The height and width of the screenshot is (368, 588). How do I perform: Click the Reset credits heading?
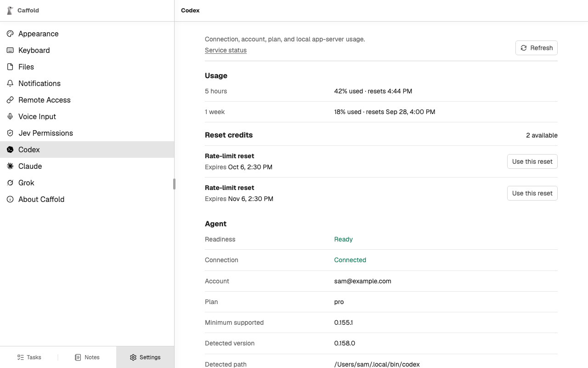pyautogui.click(x=229, y=135)
